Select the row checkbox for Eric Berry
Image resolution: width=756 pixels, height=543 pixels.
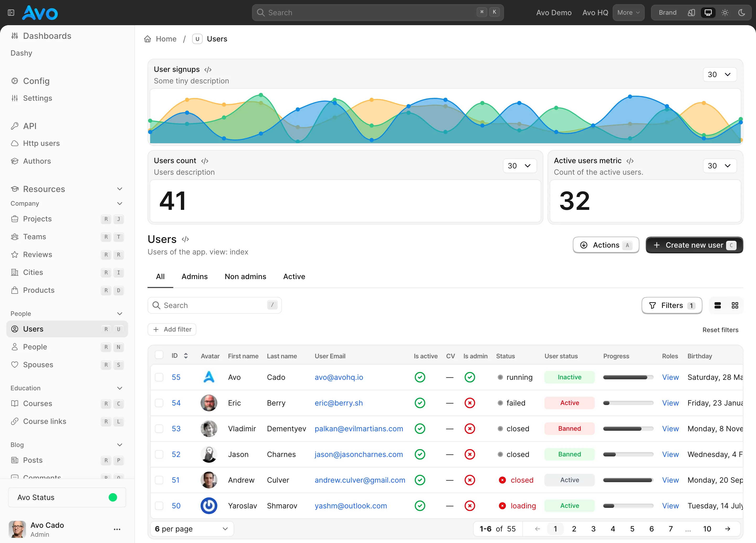tap(159, 403)
